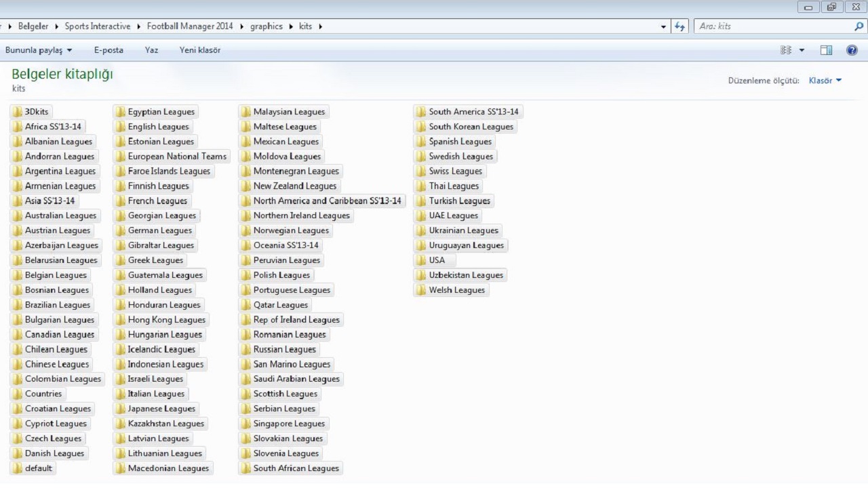Image resolution: width=868 pixels, height=488 pixels.
Task: Click the Scottish Leagues folder icon
Action: pyautogui.click(x=245, y=394)
